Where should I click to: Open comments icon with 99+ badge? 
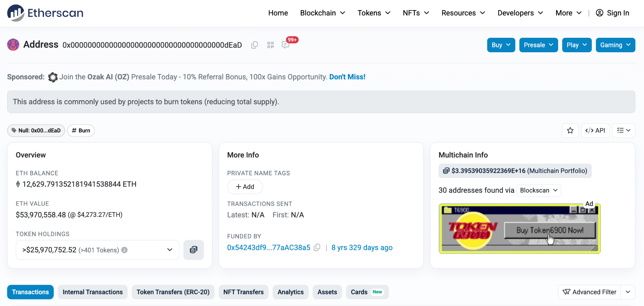click(x=286, y=45)
